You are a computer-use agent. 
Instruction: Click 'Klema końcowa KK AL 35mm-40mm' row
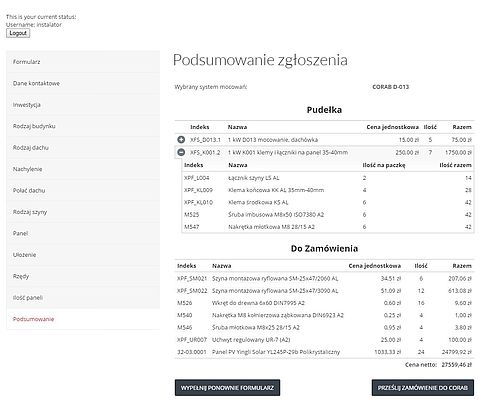click(x=276, y=190)
